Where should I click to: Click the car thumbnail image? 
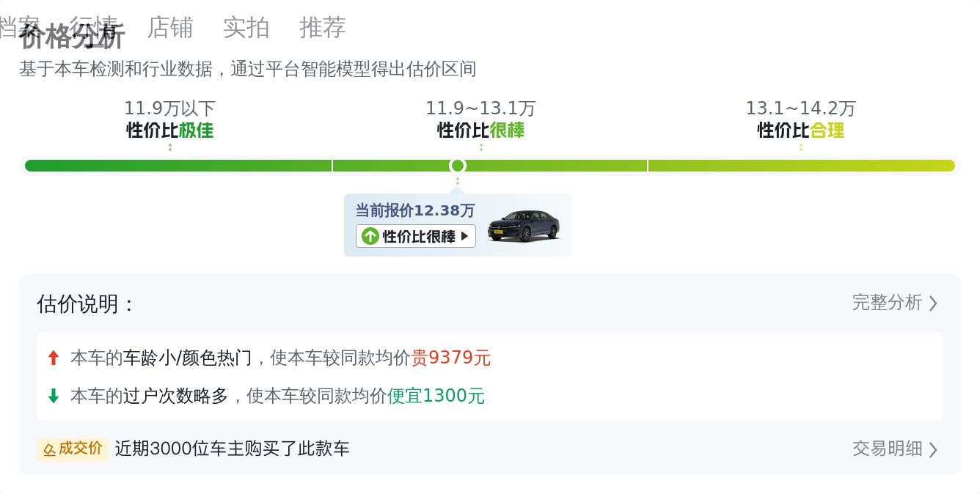(x=523, y=226)
